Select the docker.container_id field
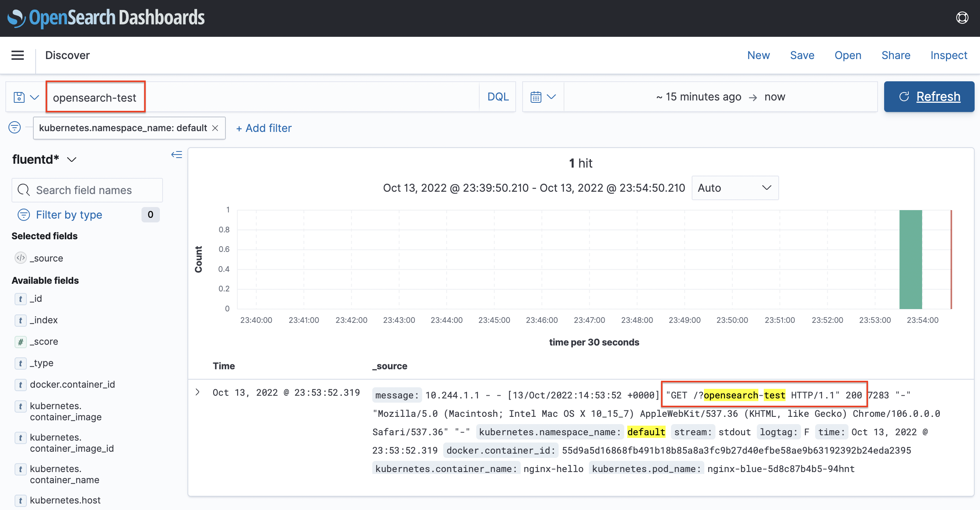980x510 pixels. (x=72, y=385)
